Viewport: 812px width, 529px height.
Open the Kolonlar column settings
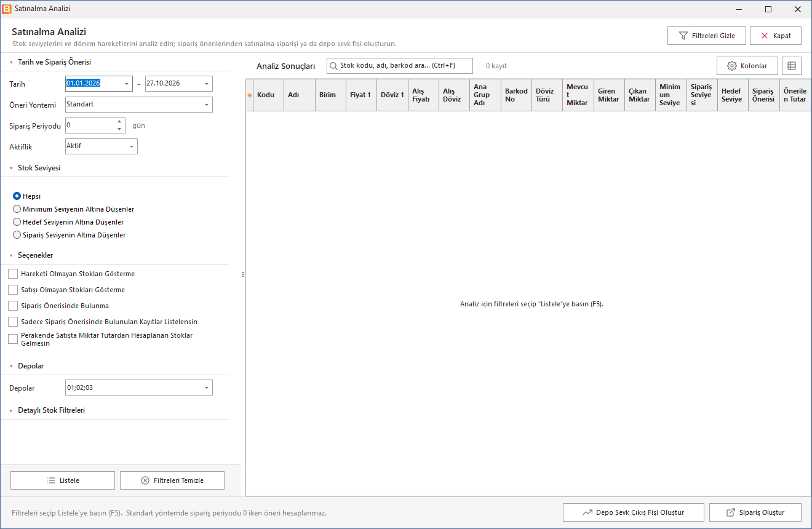[747, 66]
